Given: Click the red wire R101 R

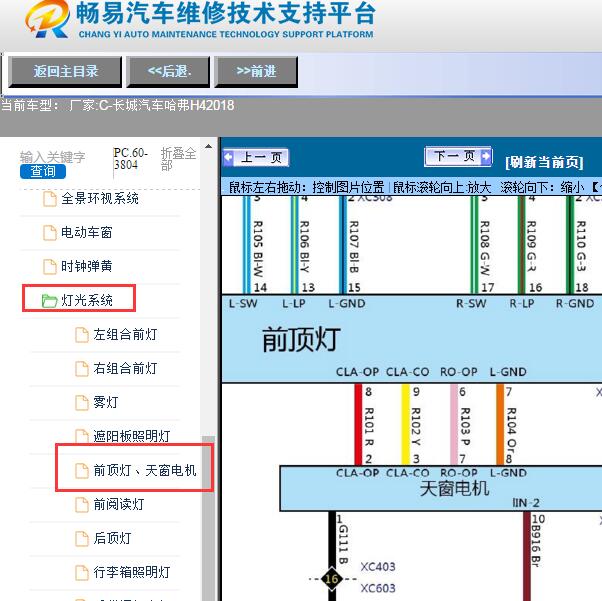Looking at the screenshot, I should pyautogui.click(x=358, y=424).
